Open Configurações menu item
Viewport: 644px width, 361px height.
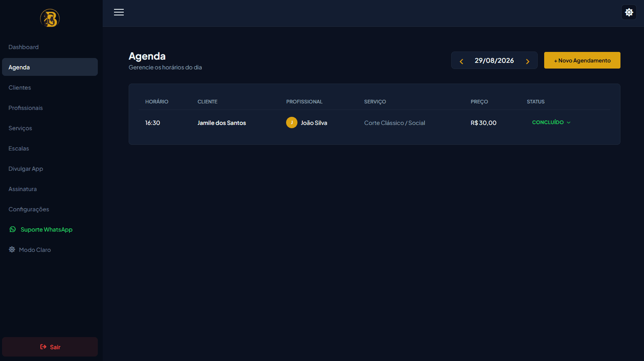[x=29, y=209]
